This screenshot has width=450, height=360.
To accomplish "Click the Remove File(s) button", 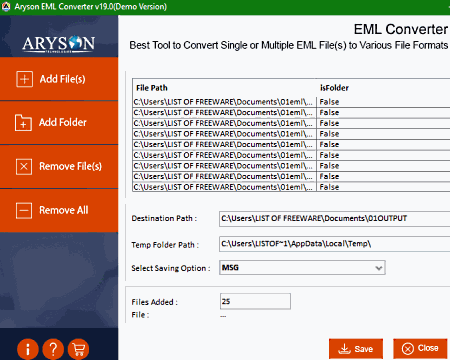I will 59,166.
